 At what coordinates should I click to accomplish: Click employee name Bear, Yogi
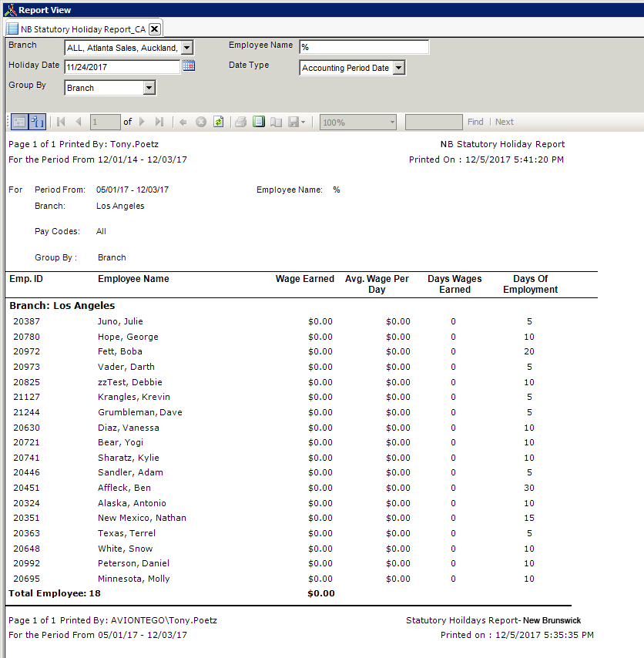(x=120, y=443)
